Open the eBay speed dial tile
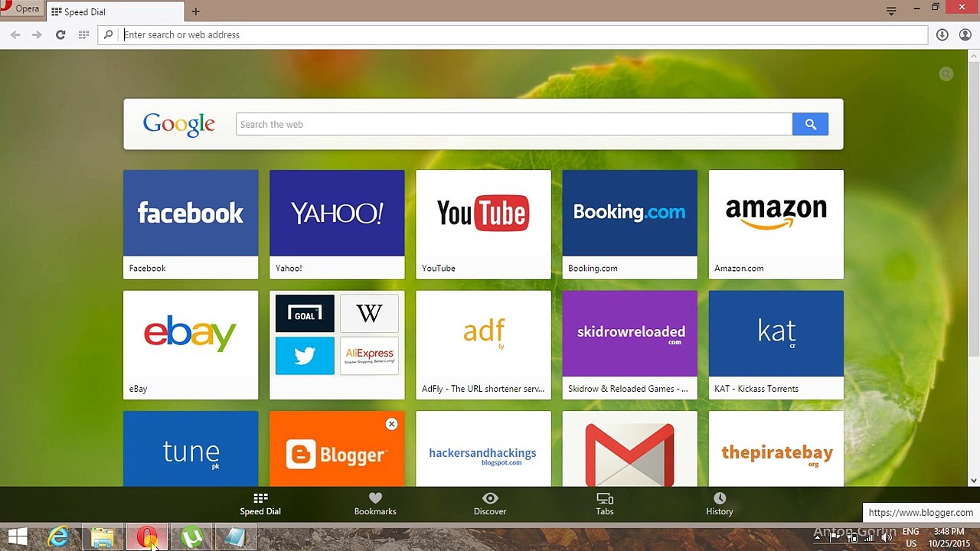 191,344
